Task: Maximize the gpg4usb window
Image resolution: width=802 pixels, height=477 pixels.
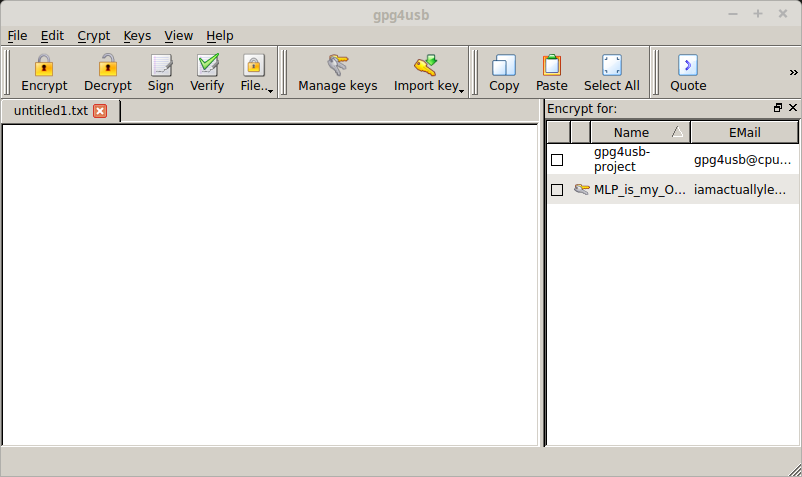Action: point(758,14)
